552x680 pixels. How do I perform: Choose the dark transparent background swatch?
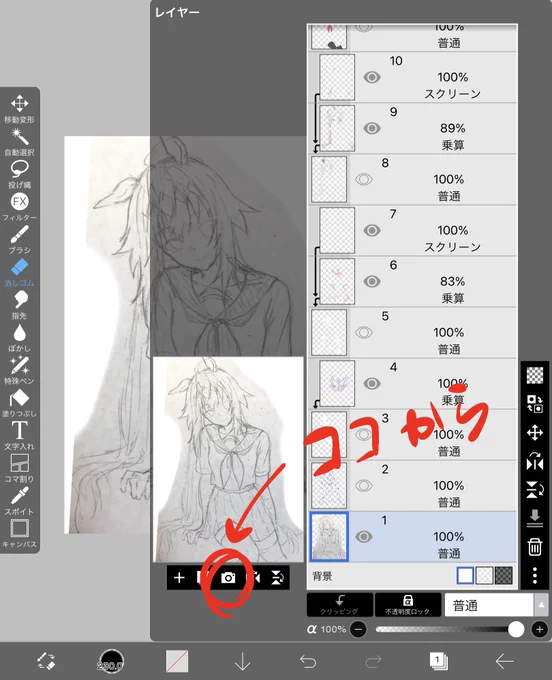503,576
